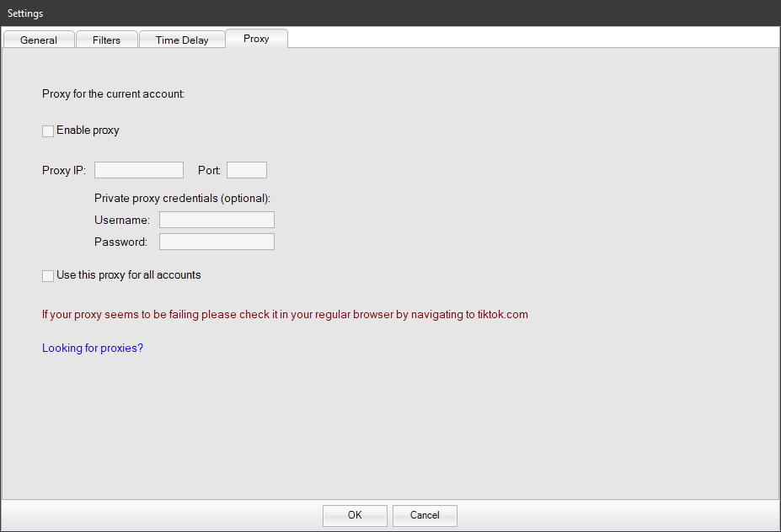
Task: Click the Private proxy credentials (optional) label
Action: point(182,199)
